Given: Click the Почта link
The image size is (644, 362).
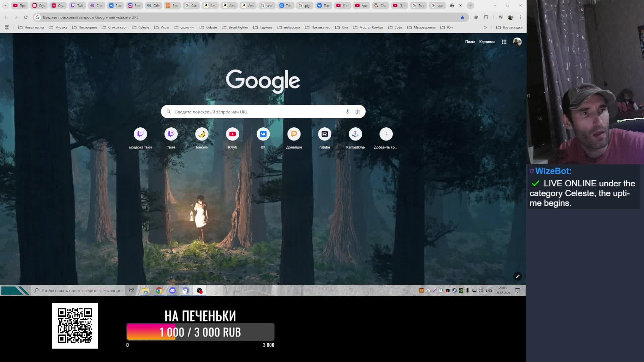Looking at the screenshot, I should (470, 42).
